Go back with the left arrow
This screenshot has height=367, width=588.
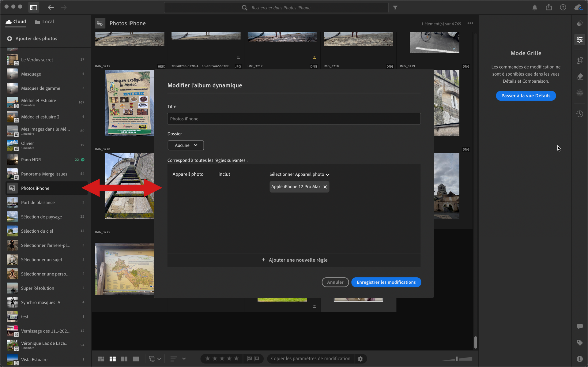click(51, 7)
